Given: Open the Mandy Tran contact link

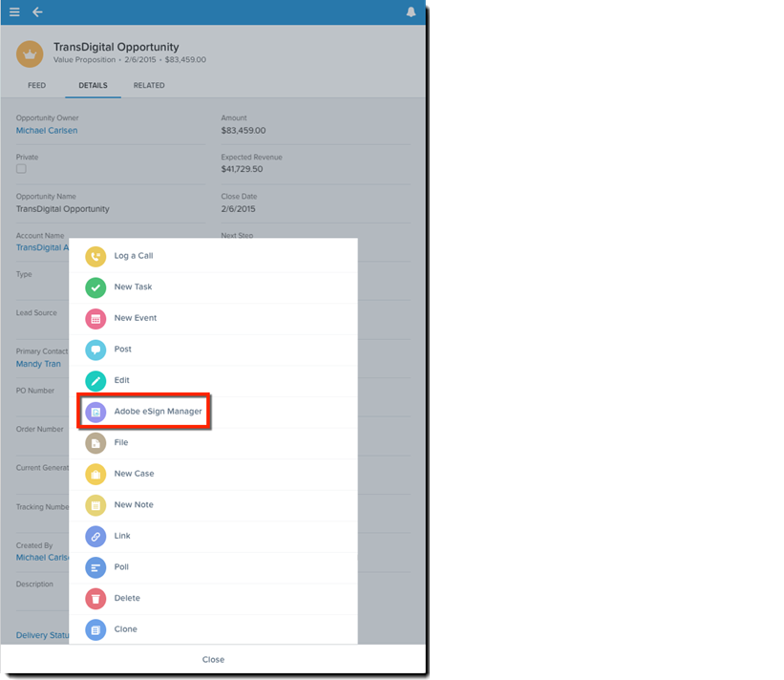Looking at the screenshot, I should [x=38, y=364].
